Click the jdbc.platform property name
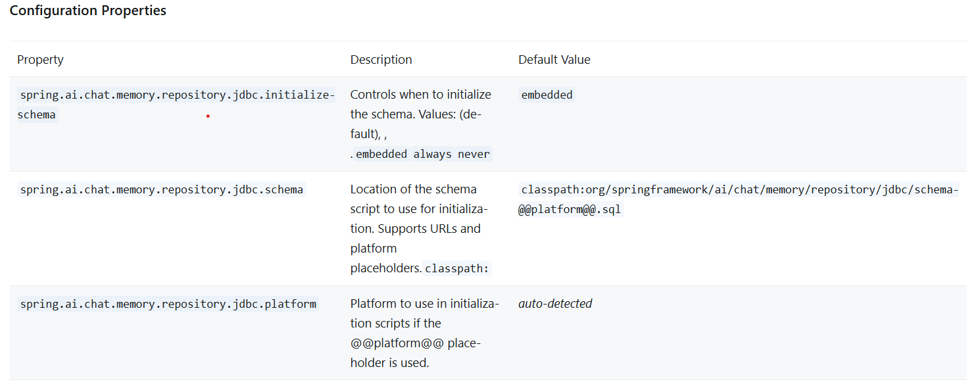This screenshot has height=390, width=980. (x=168, y=305)
